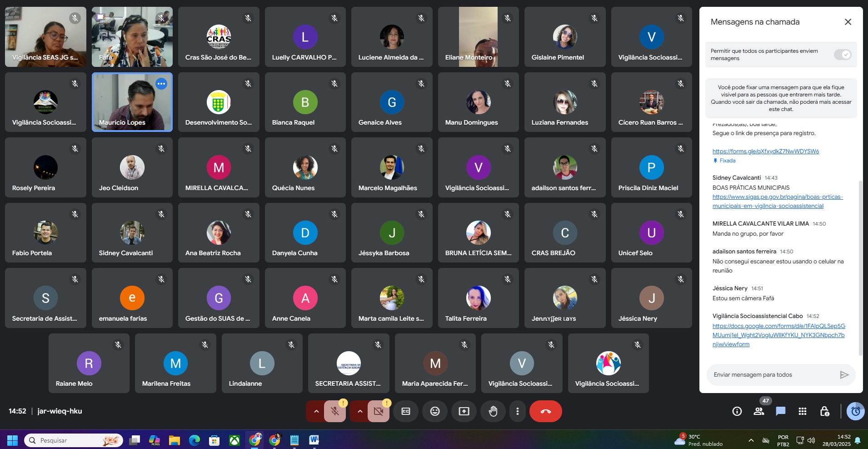The width and height of the screenshot is (868, 449).
Task: Open the emoji reactions button
Action: 435,411
